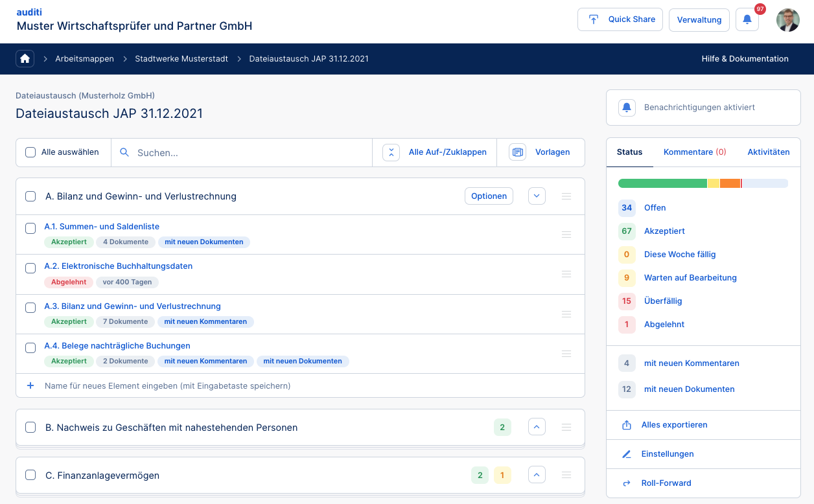This screenshot has width=814, height=504.
Task: Check the A.2. Elektronische Buchhaltungsdaten checkbox
Action: 30,268
